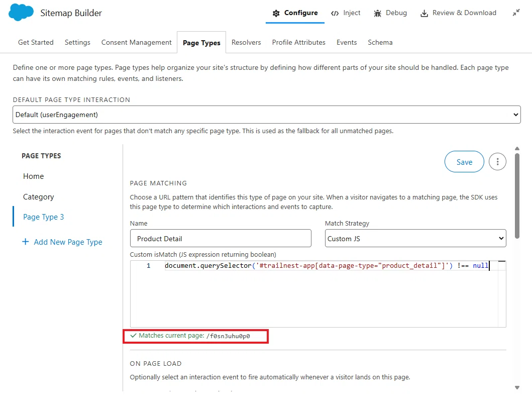Click into the Custom isMatch code editor
Image resolution: width=532 pixels, height=412 pixels.
tap(318, 294)
